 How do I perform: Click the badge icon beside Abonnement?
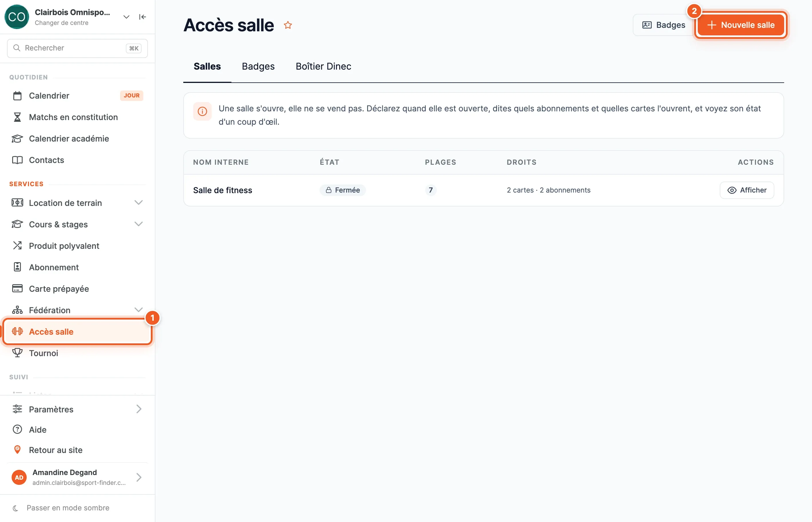(x=17, y=267)
